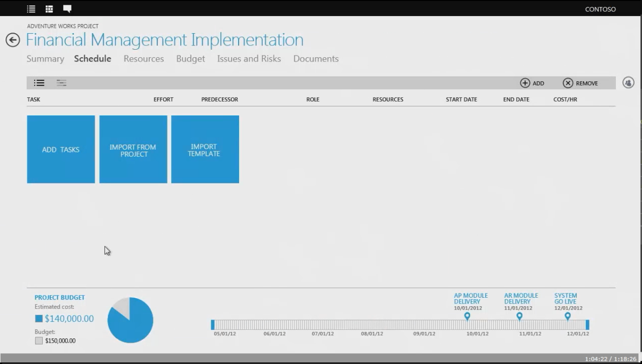Viewport: 642px width, 364px height.
Task: Click the Remove X icon
Action: coord(568,83)
